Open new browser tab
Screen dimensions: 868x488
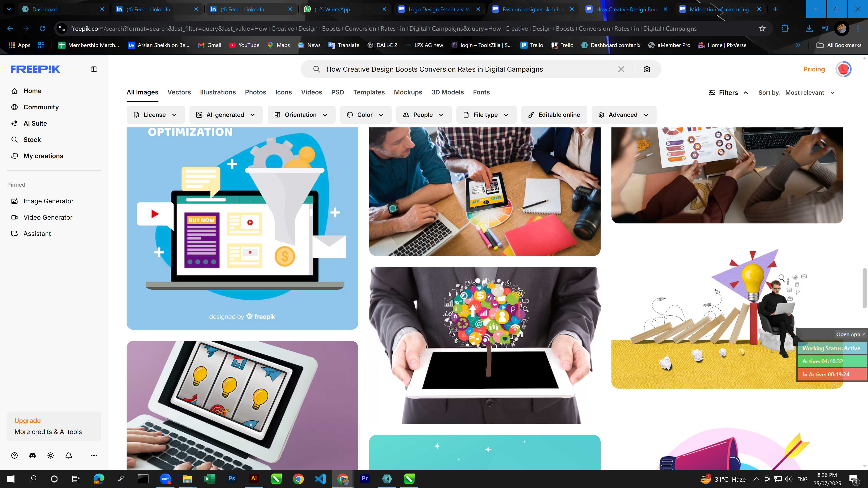775,9
